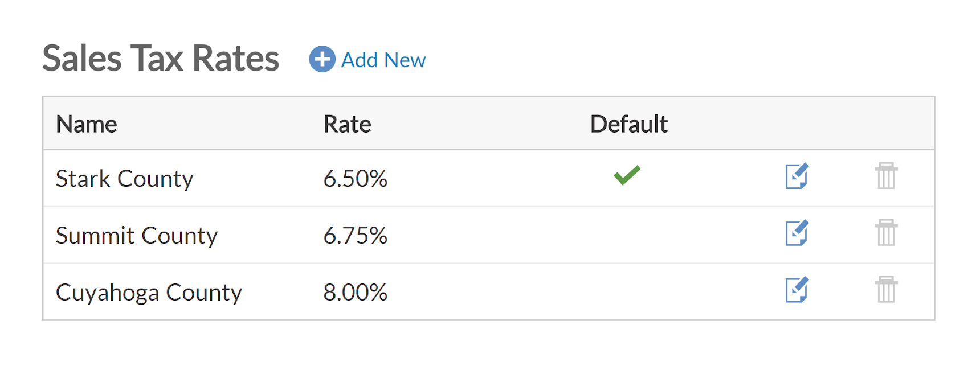Click the 6.75% rate value
The height and width of the screenshot is (370, 980).
click(x=356, y=236)
